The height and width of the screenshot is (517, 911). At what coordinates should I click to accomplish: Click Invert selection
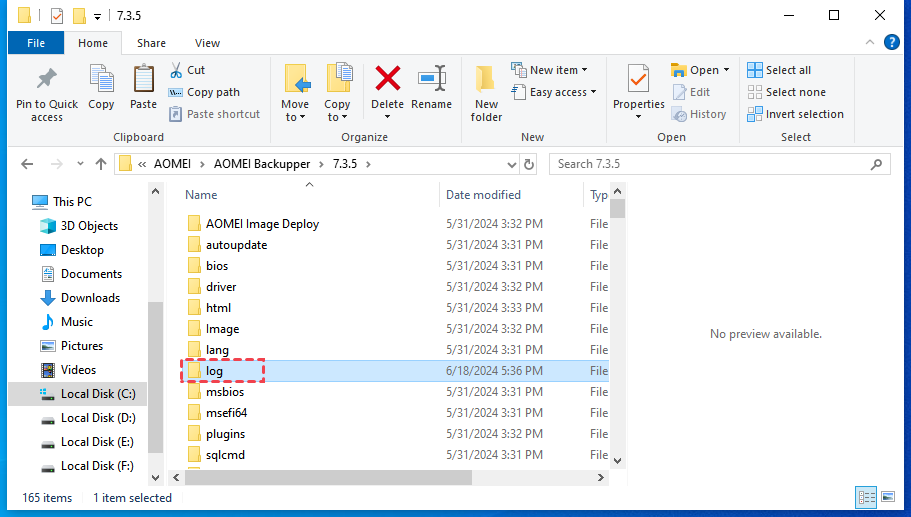coord(795,114)
